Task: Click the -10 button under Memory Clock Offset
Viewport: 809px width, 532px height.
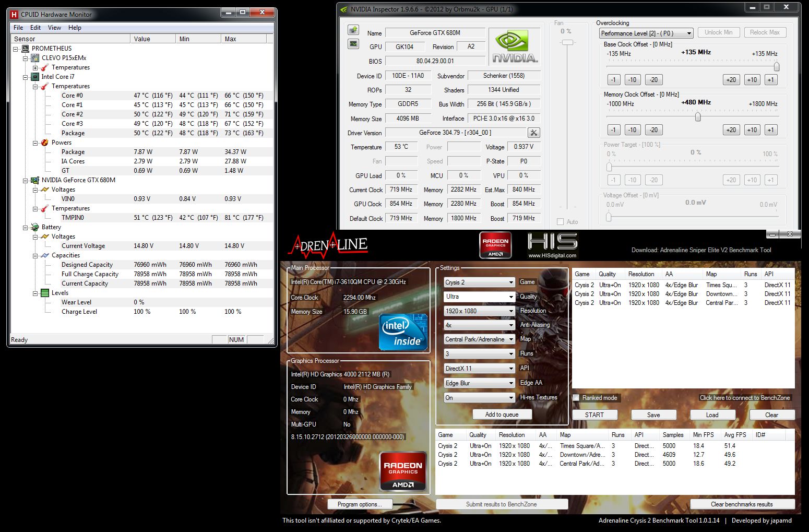Action: point(633,130)
